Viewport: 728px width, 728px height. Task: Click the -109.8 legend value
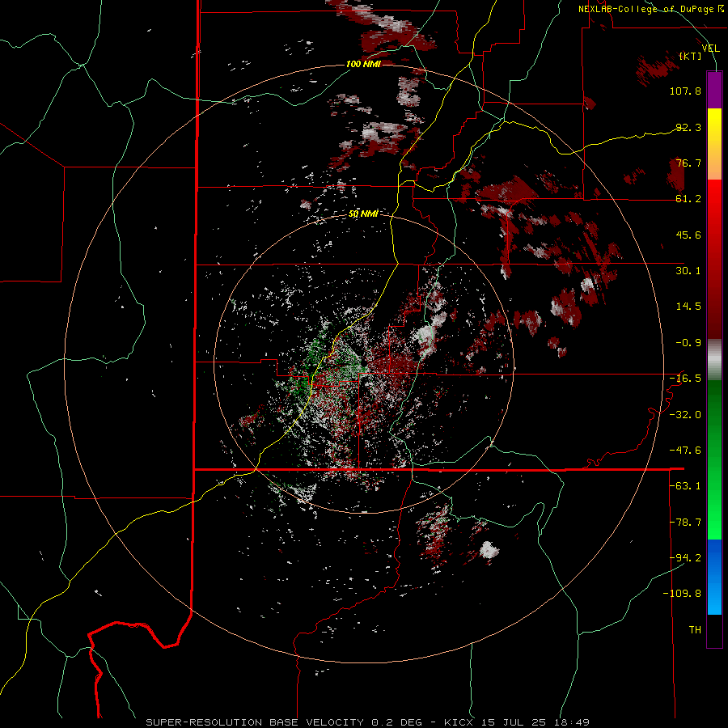coord(682,594)
